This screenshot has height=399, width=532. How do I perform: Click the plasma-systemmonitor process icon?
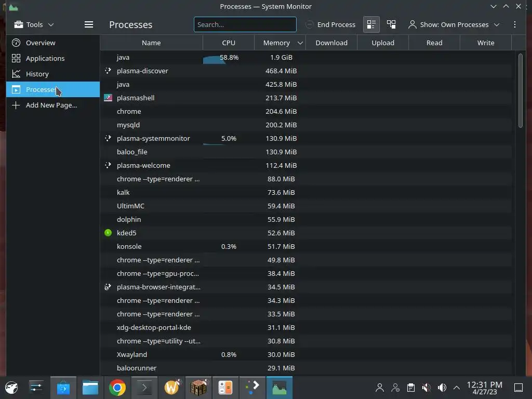pyautogui.click(x=108, y=138)
